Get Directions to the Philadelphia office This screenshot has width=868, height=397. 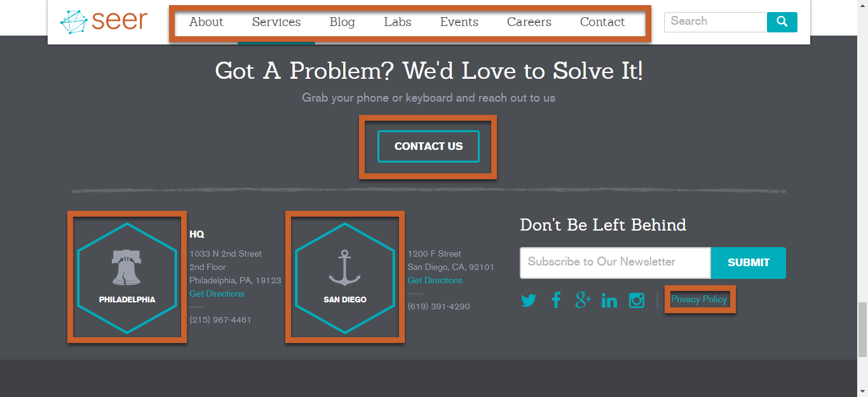click(x=217, y=293)
